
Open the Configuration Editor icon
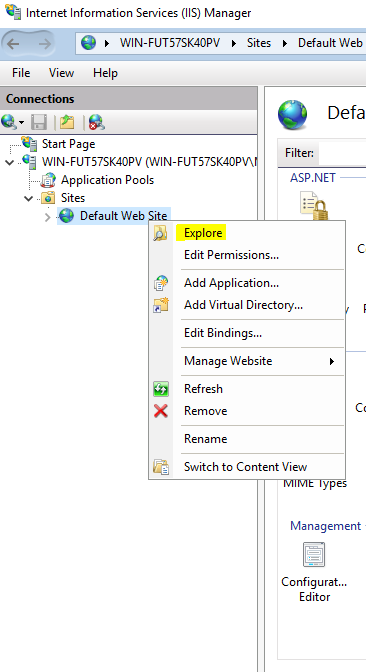point(314,555)
